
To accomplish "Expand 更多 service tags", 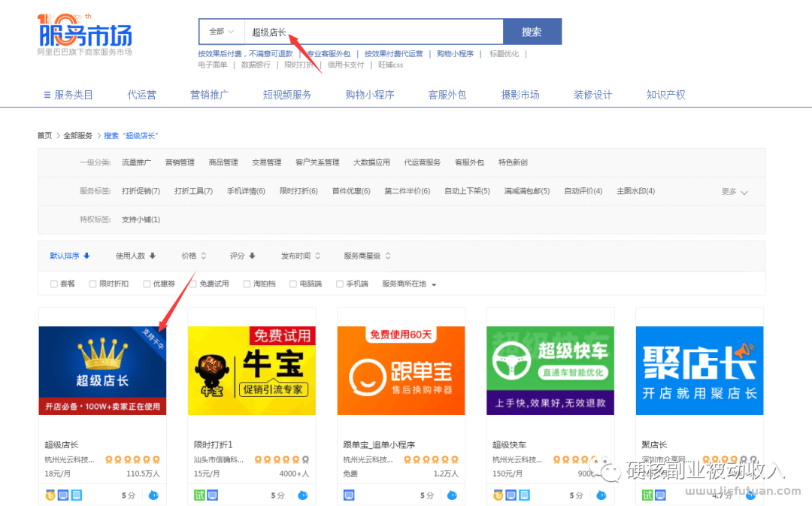I will [x=735, y=192].
